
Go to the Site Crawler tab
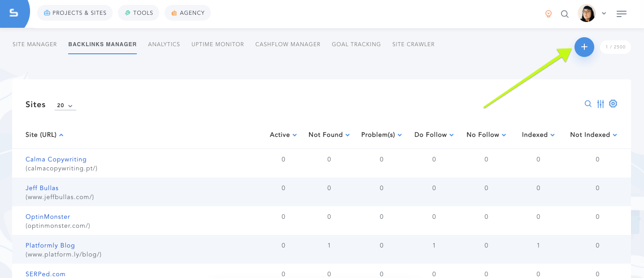pyautogui.click(x=413, y=44)
